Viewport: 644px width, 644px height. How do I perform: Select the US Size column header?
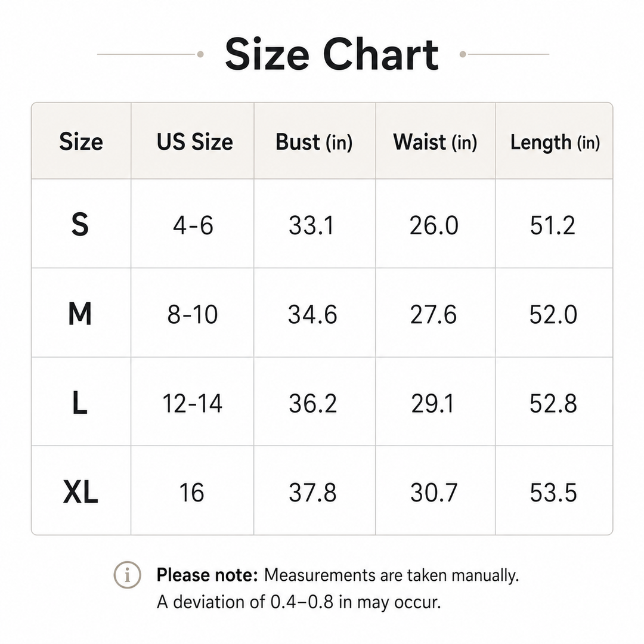click(x=194, y=142)
